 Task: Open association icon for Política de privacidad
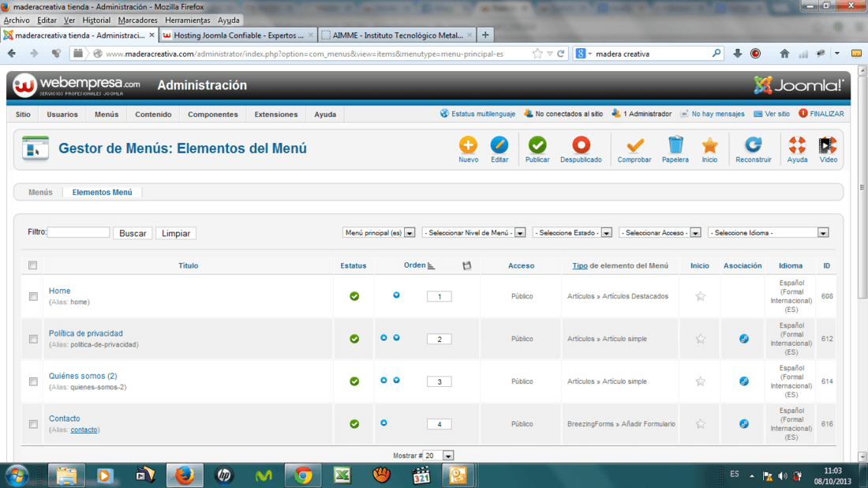(x=744, y=339)
